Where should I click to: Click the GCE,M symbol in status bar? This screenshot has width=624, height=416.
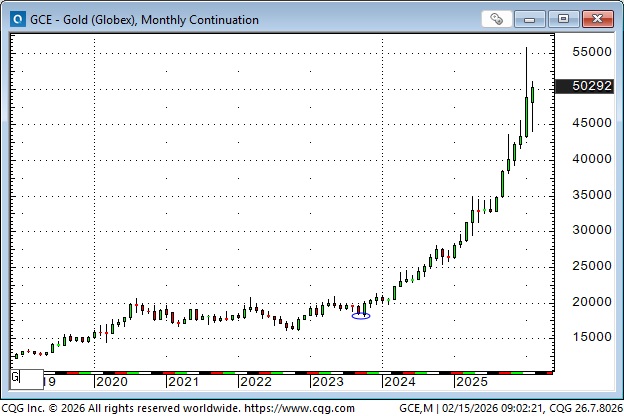pyautogui.click(x=416, y=407)
